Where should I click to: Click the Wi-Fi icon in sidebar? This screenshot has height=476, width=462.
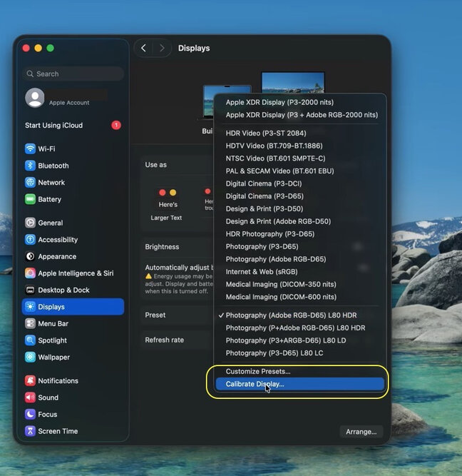[30, 148]
